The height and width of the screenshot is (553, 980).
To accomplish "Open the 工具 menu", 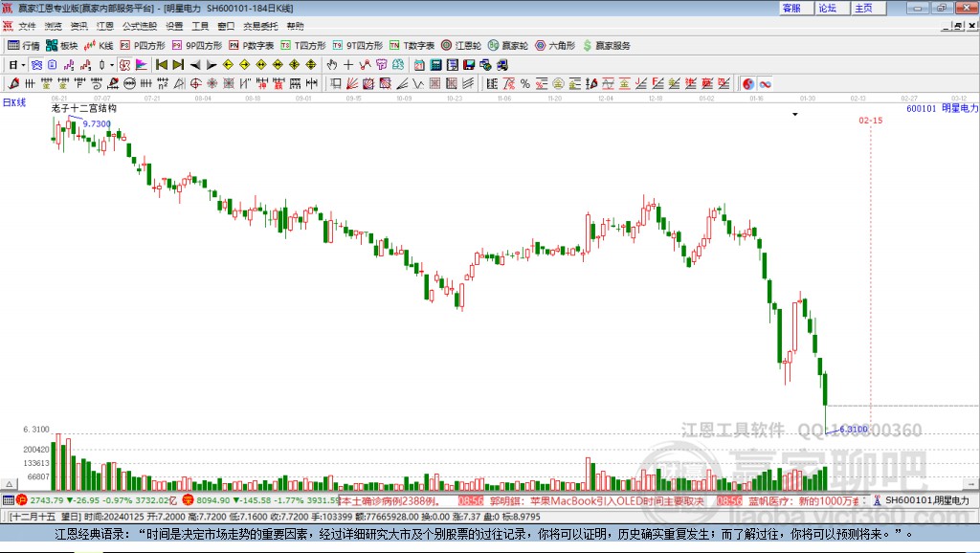I will point(200,26).
